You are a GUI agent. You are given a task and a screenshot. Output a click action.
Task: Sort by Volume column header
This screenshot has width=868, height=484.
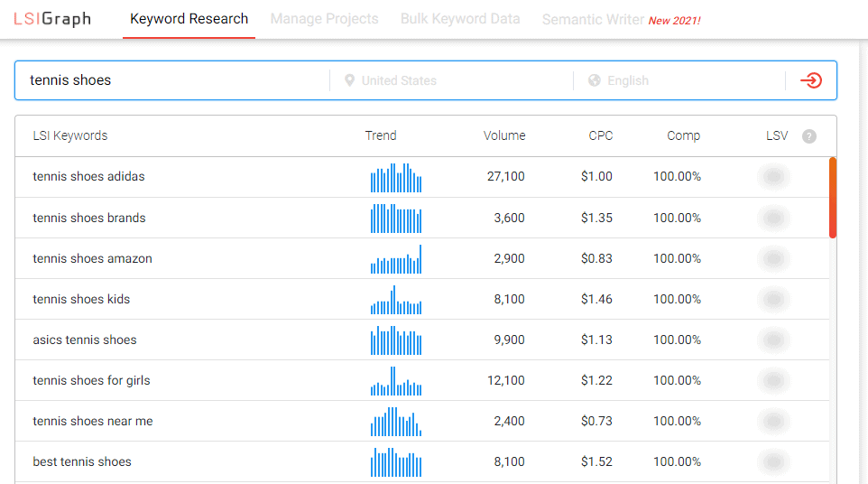504,135
